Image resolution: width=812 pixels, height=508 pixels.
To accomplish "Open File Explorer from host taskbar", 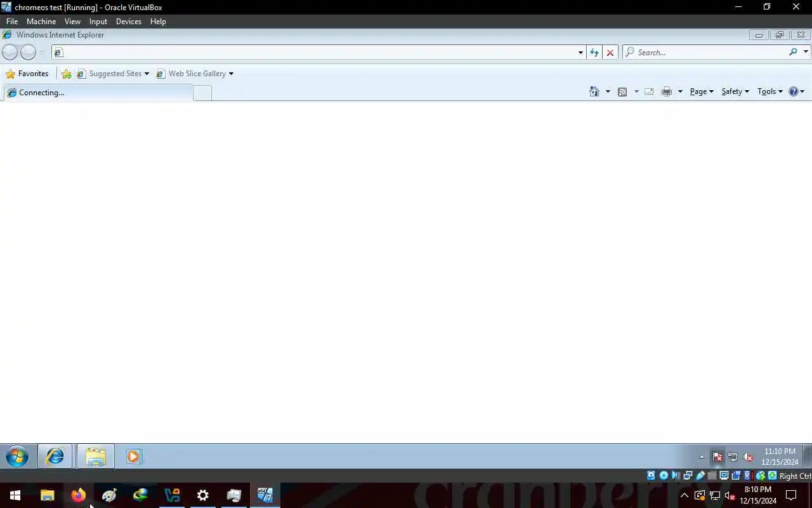I will point(47,495).
